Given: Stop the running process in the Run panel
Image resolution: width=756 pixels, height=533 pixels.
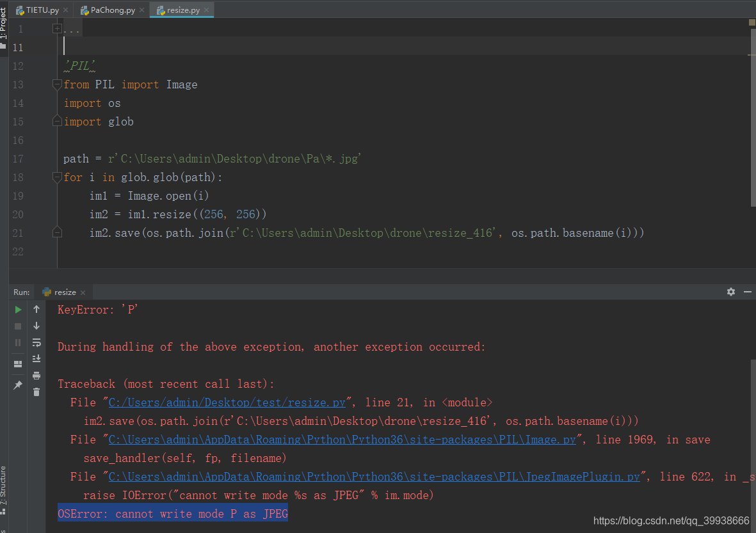Looking at the screenshot, I should (x=17, y=326).
